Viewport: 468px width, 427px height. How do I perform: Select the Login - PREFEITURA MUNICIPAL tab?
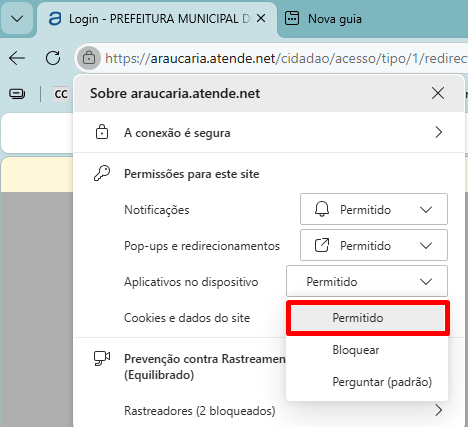[150, 19]
